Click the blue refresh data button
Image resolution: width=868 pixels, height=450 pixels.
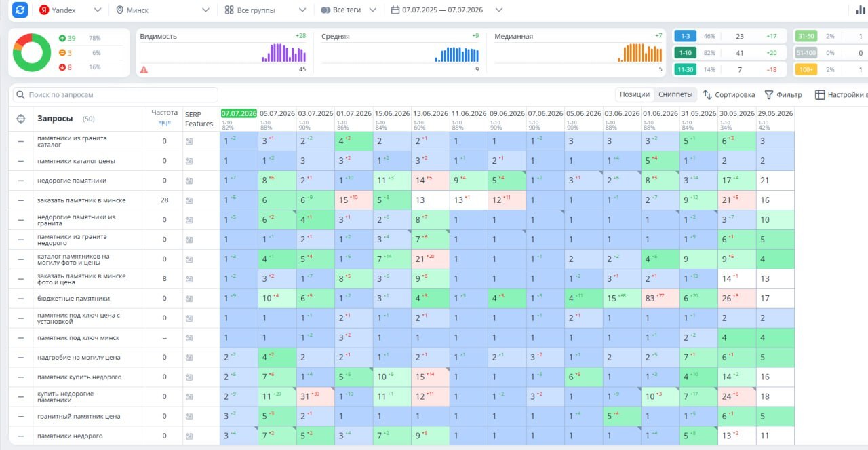[20, 10]
